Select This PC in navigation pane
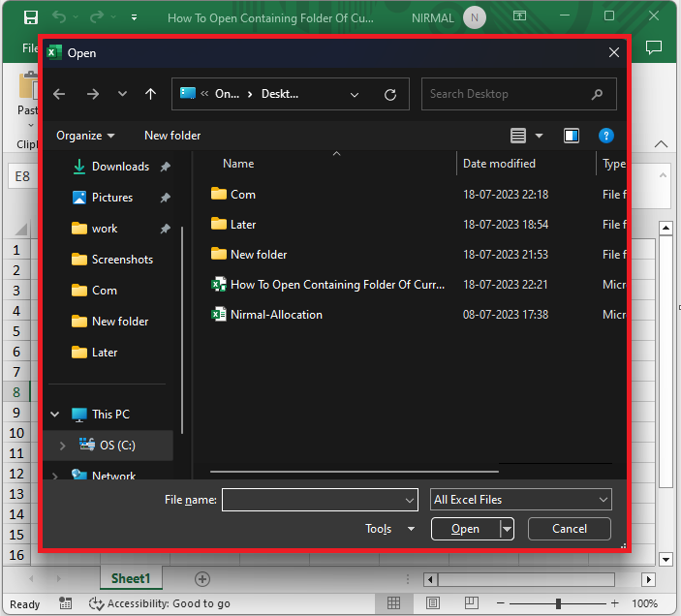This screenshot has height=616, width=681. (110, 415)
